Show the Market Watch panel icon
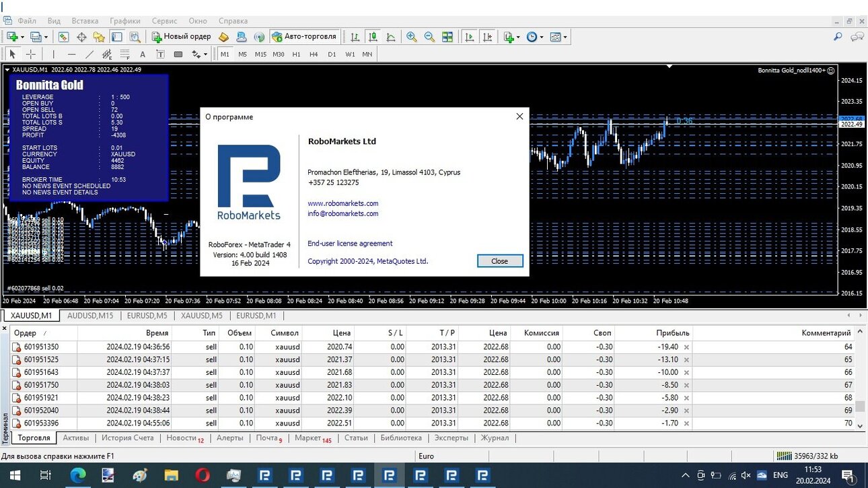This screenshot has width=868, height=488. [x=64, y=37]
